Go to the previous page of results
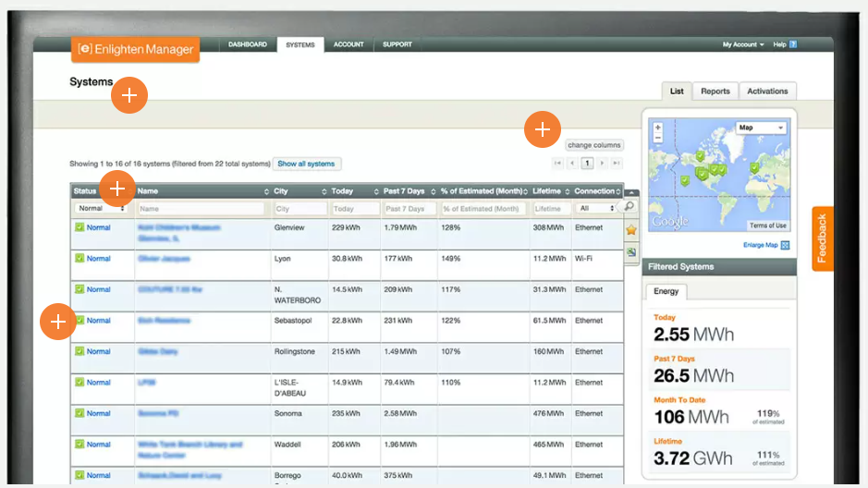The height and width of the screenshot is (488, 868). pos(572,164)
